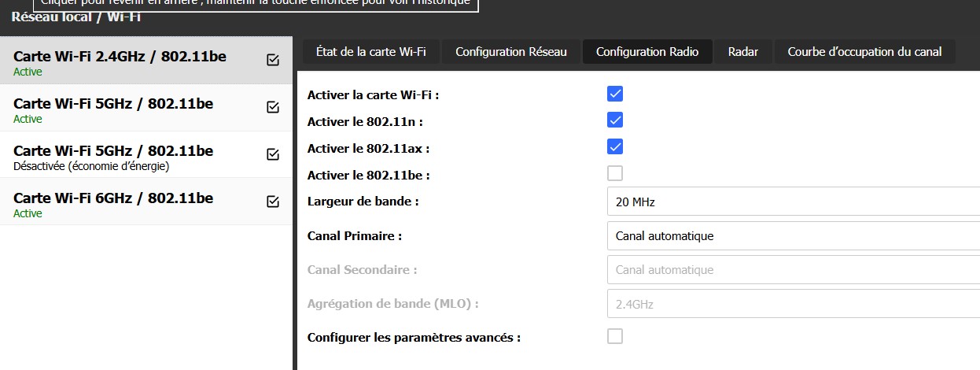This screenshot has height=370, width=980.
Task: Click edit icon for 2.4GHz Wi-Fi card
Action: tap(273, 60)
